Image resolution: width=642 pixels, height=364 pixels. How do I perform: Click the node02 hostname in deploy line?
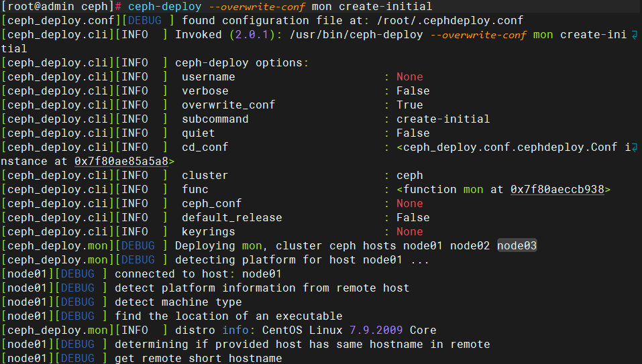(470, 246)
